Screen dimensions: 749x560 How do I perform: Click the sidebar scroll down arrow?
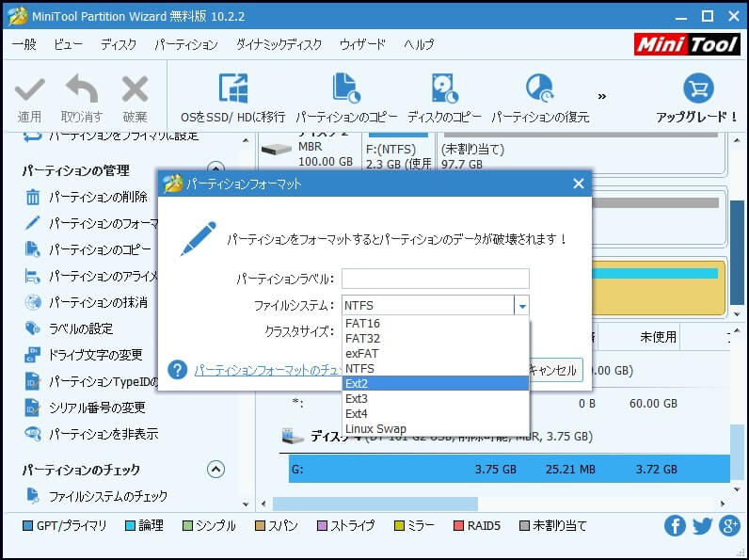pos(246,504)
